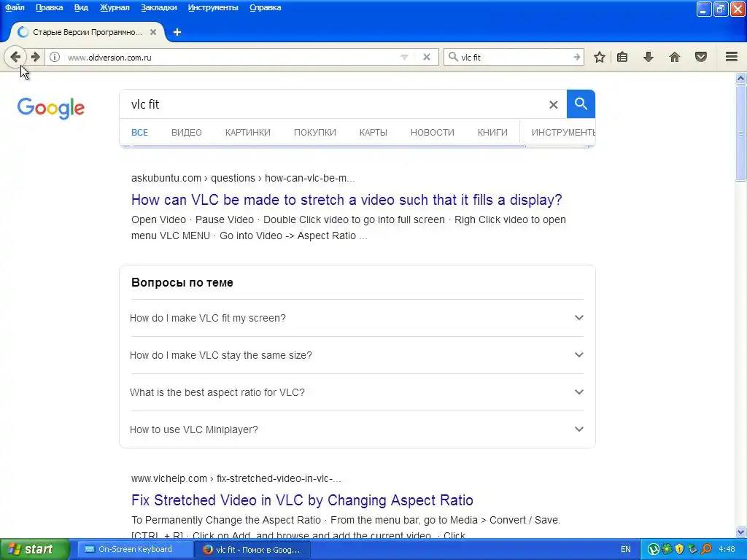Open address bar history dropdown arrow

click(x=404, y=57)
